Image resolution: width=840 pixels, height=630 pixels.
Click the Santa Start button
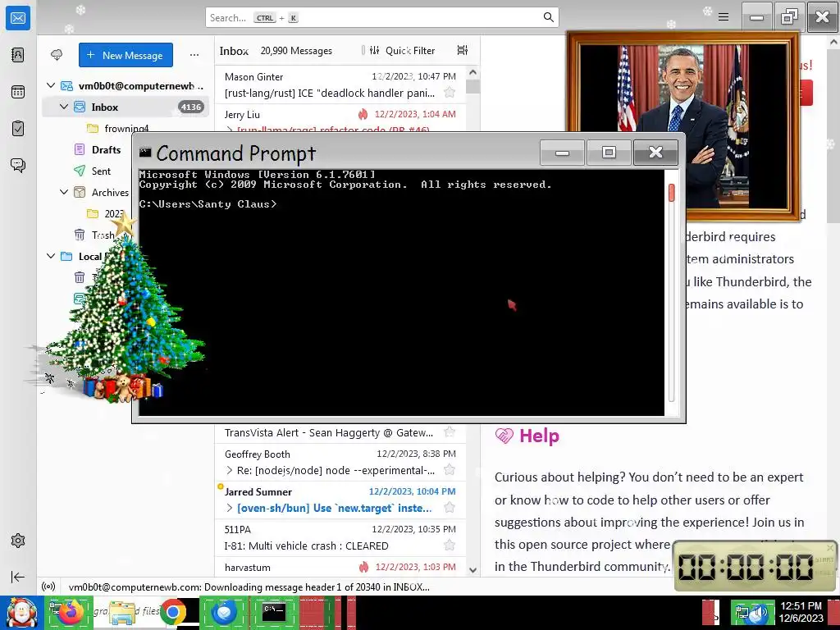coord(21,612)
